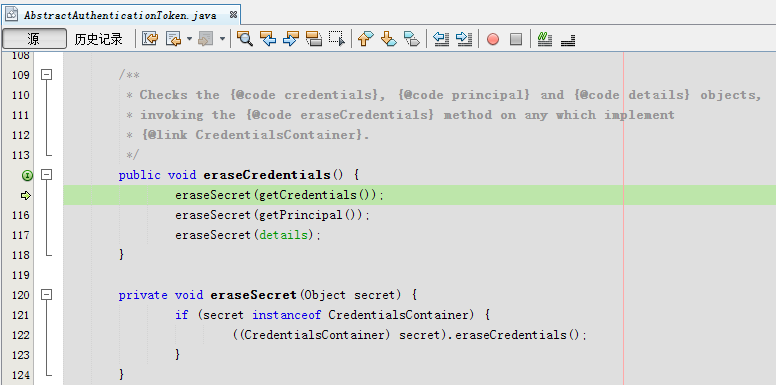This screenshot has width=776, height=385.
Task: Click line number 121 in the gutter
Action: tap(21, 315)
